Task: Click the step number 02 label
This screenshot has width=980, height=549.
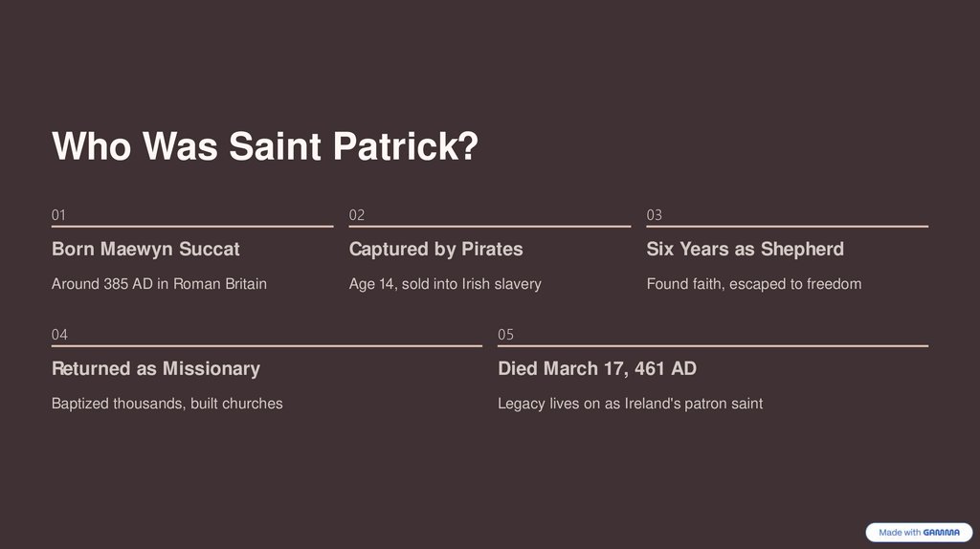Action: [357, 215]
